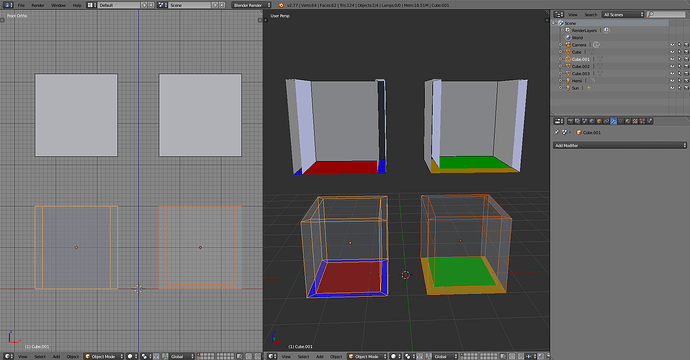Toggle viewport visibility eye for Hemi

click(x=672, y=81)
